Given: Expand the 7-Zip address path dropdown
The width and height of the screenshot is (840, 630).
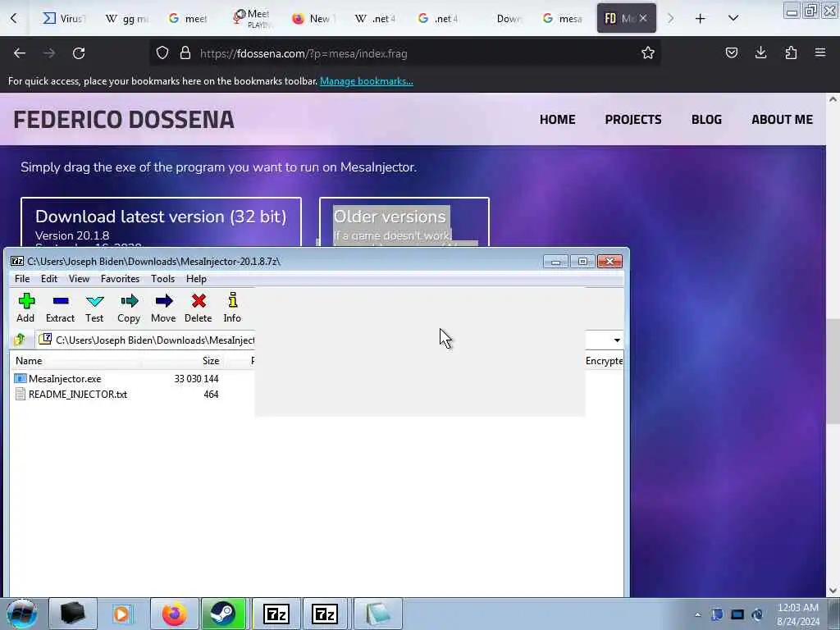Looking at the screenshot, I should (617, 340).
